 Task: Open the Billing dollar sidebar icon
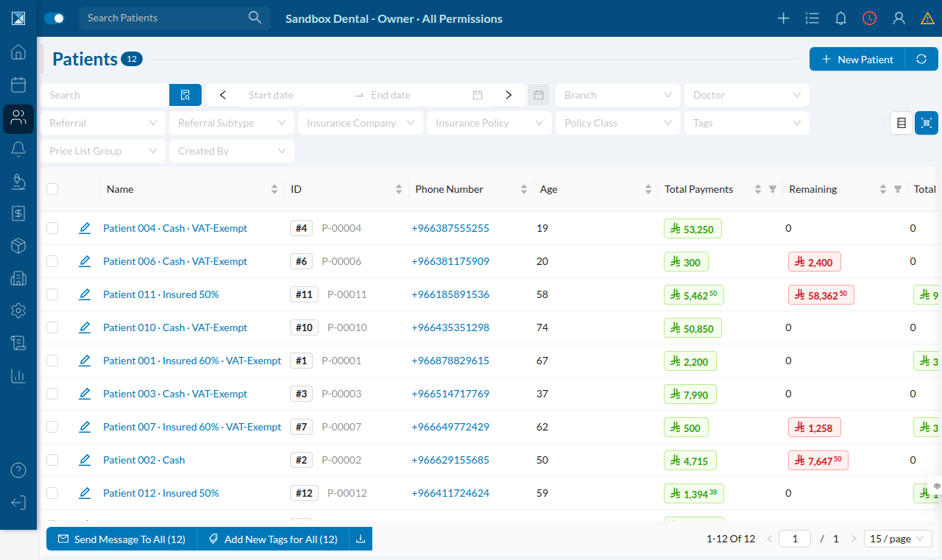point(18,213)
